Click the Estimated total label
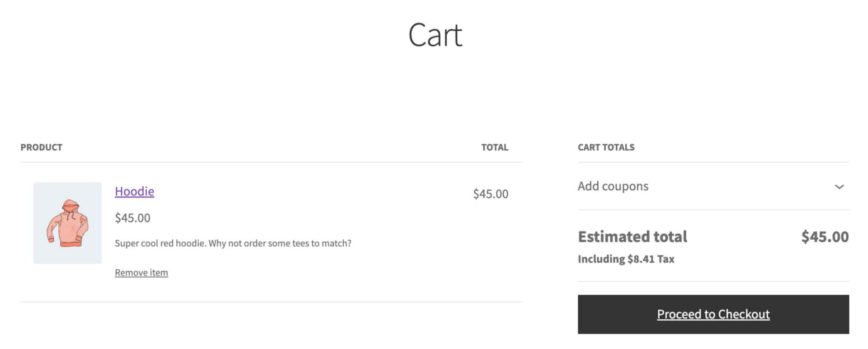This screenshot has height=349, width=868. click(x=632, y=237)
